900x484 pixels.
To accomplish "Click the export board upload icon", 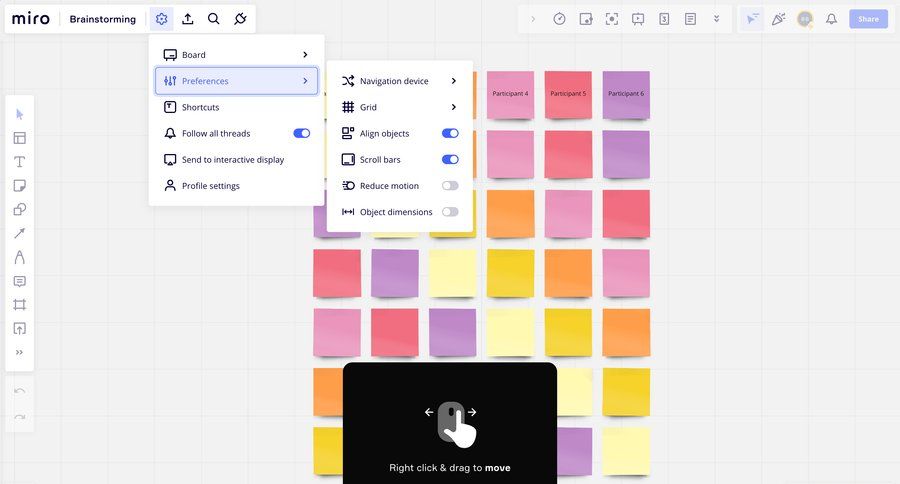I will click(x=188, y=19).
